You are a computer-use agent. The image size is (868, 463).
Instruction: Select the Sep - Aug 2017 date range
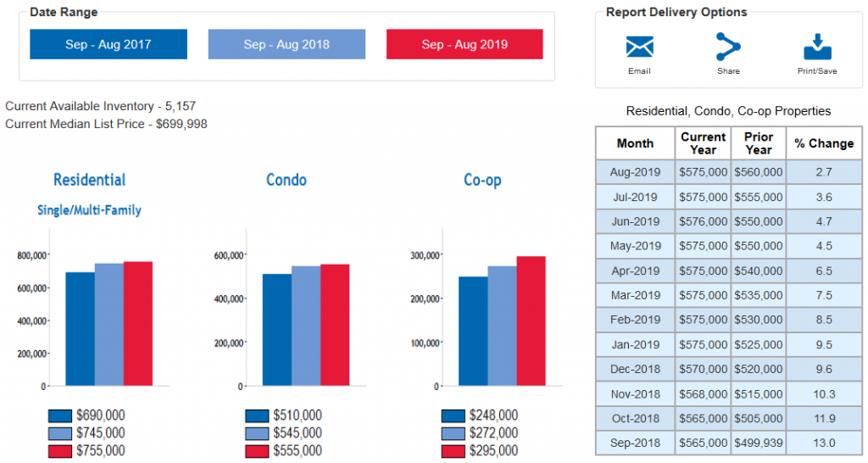108,44
